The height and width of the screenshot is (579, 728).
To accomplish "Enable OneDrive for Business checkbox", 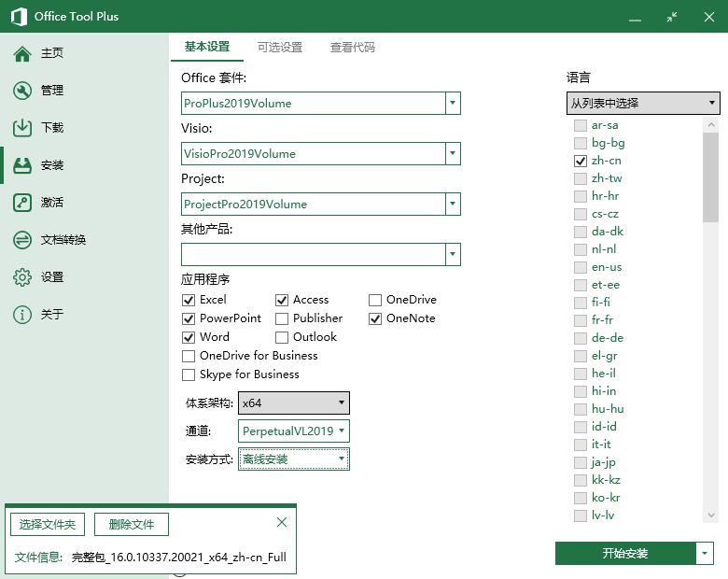I will 188,356.
